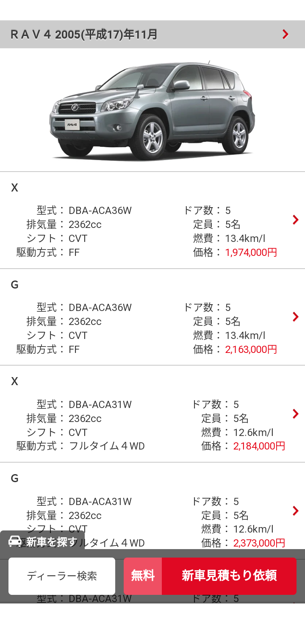The image size is (305, 644).
Task: Select the X grade heading for フルタイム4WD 12.6km/l
Action: [14, 381]
